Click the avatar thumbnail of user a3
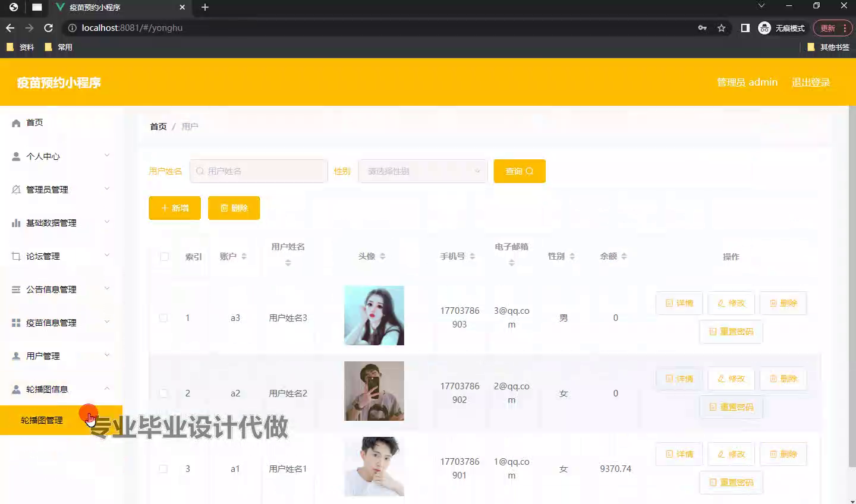The image size is (856, 504). pos(374,316)
